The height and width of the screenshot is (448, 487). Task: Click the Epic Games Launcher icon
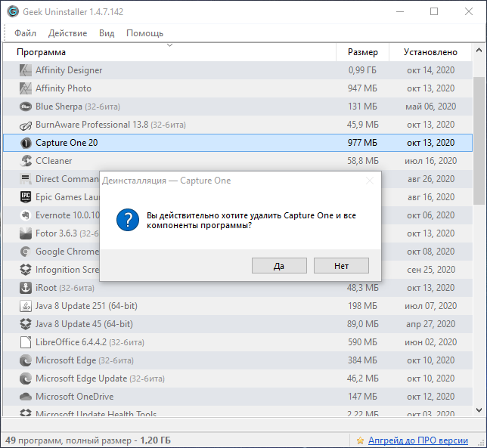click(26, 197)
